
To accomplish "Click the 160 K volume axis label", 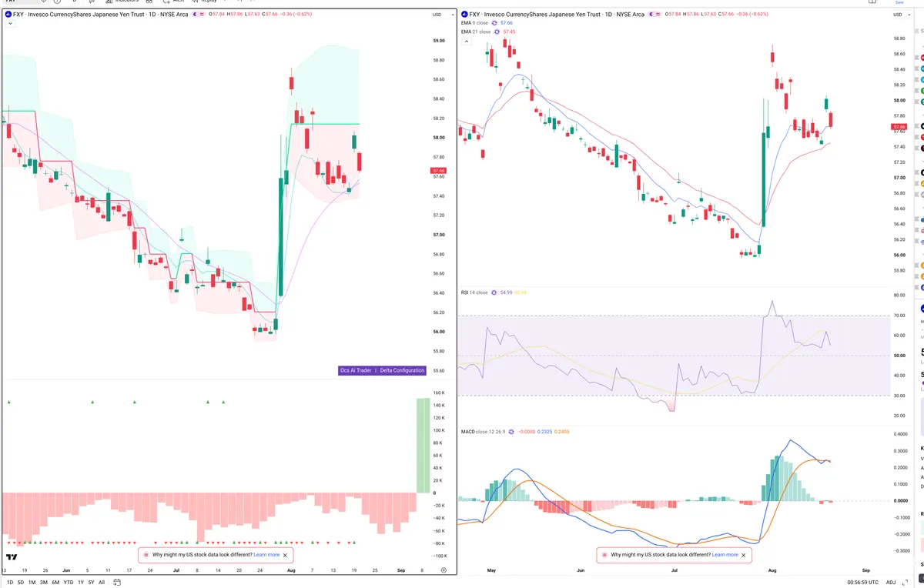I will pyautogui.click(x=438, y=393).
